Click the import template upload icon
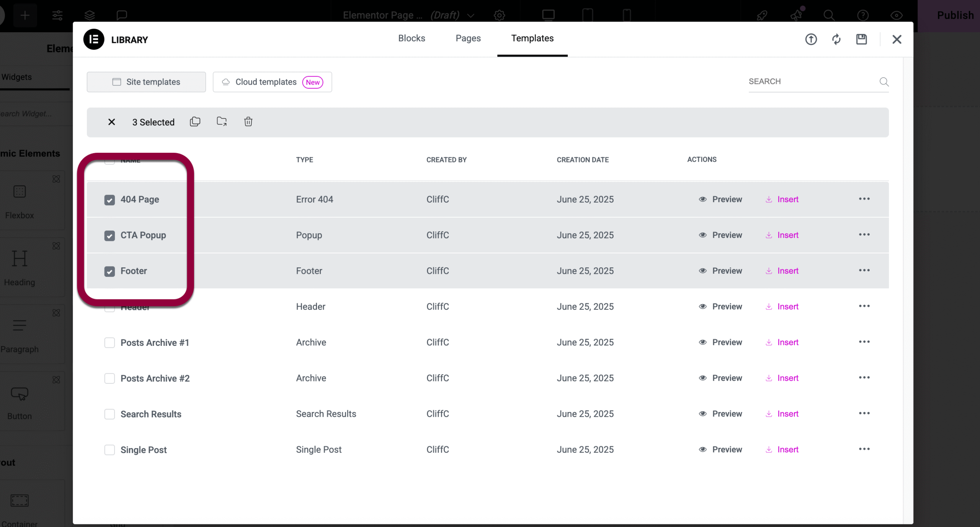 coord(811,39)
